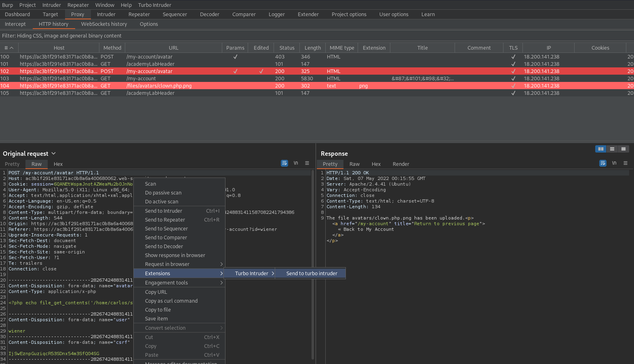The height and width of the screenshot is (364, 634).
Task: Switch response view to Raw
Action: click(354, 164)
